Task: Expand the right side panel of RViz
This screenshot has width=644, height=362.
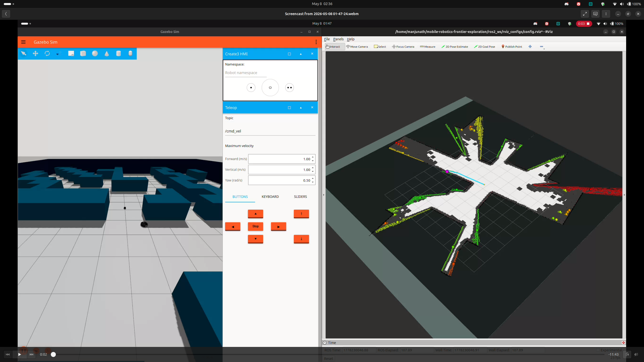Action: 624,195
